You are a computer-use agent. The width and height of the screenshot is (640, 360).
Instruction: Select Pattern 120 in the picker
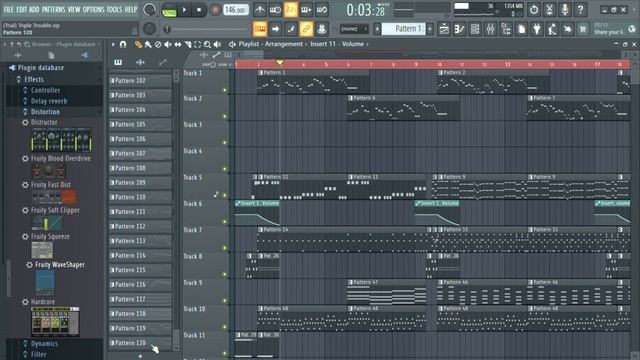140,343
